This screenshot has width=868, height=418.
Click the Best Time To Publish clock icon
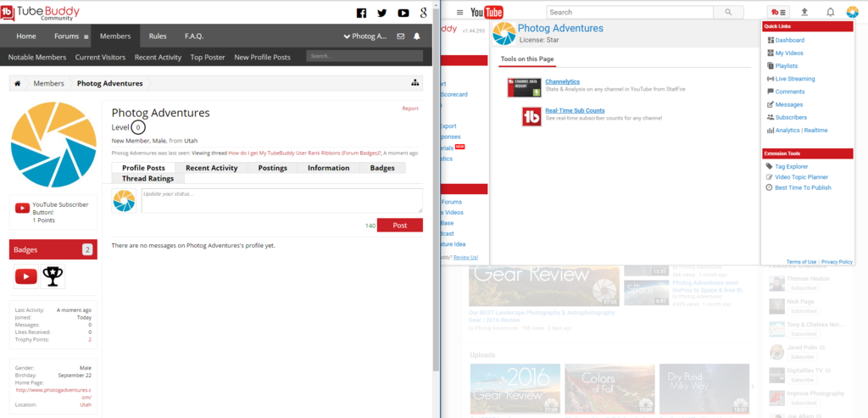769,187
